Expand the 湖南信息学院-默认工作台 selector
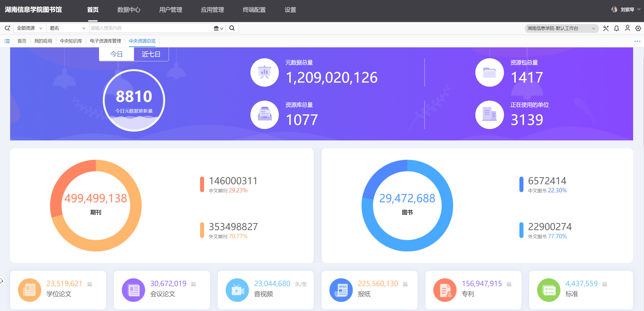The image size is (644, 311). [561, 28]
